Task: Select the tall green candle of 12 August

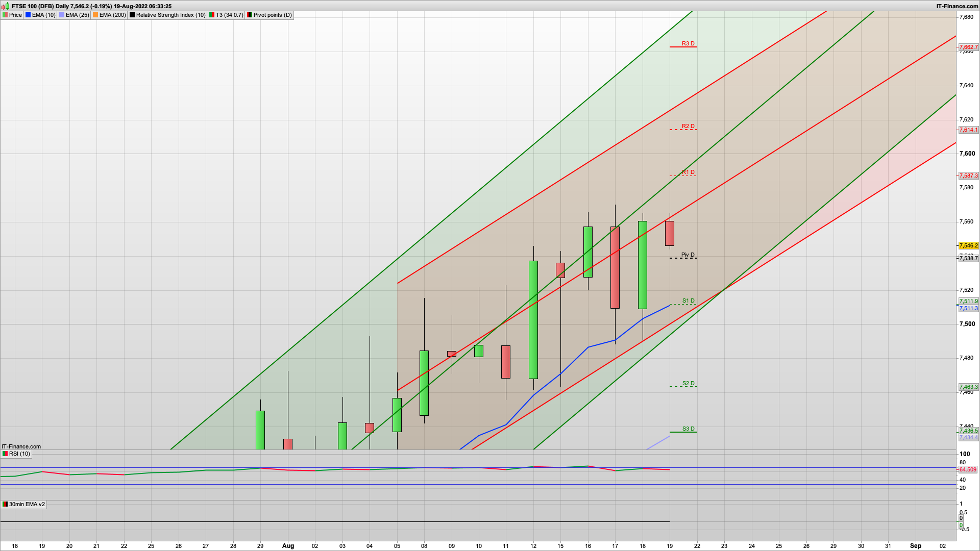Action: point(533,320)
